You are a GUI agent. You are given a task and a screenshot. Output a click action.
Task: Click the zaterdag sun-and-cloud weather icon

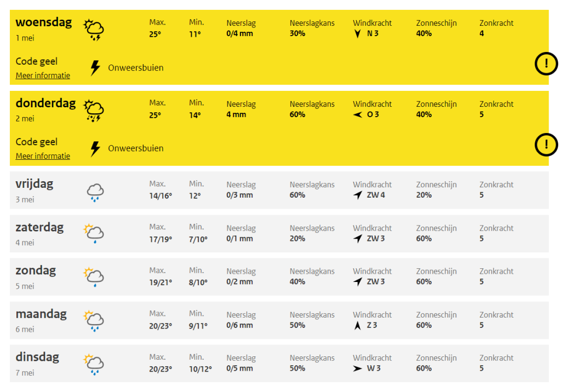click(x=93, y=234)
